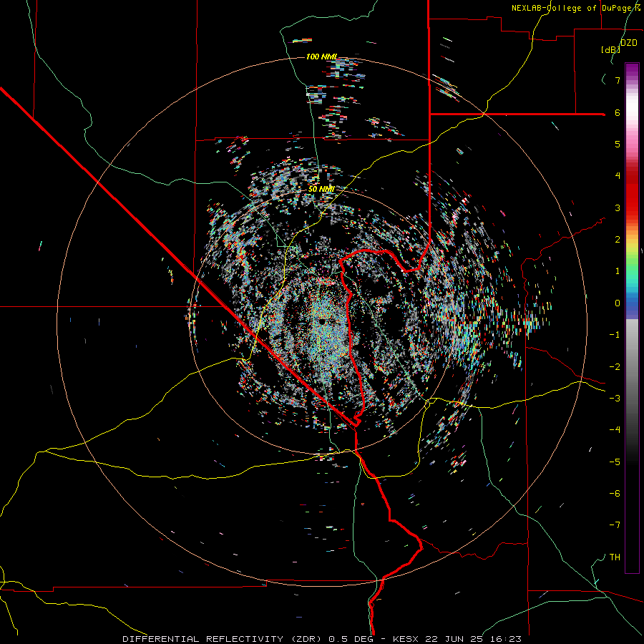Viewport: 644px width, 644px height.
Task: Click the "-4" value on color scale
Action: click(615, 430)
